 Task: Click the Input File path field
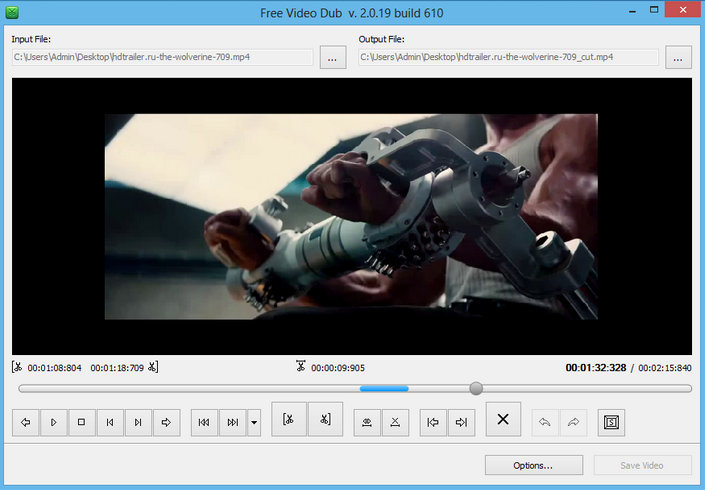(162, 57)
